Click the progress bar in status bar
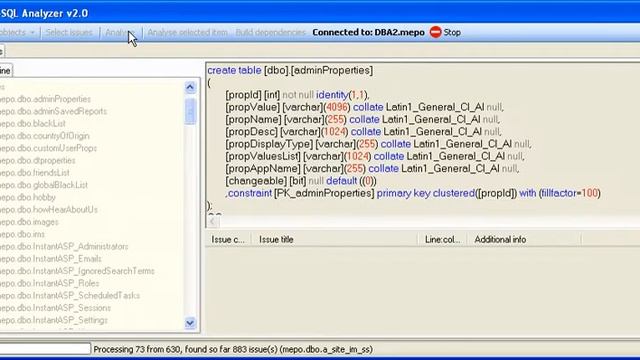Viewport: 640px width, 360px height. [x=45, y=349]
